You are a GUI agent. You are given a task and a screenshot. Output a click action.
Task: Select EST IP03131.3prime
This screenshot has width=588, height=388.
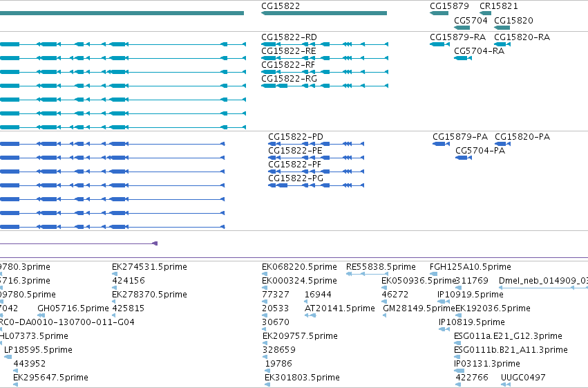(486, 364)
